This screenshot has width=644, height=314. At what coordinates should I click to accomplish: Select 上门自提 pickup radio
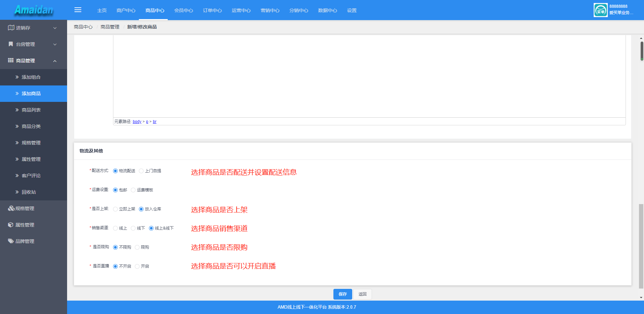click(141, 171)
